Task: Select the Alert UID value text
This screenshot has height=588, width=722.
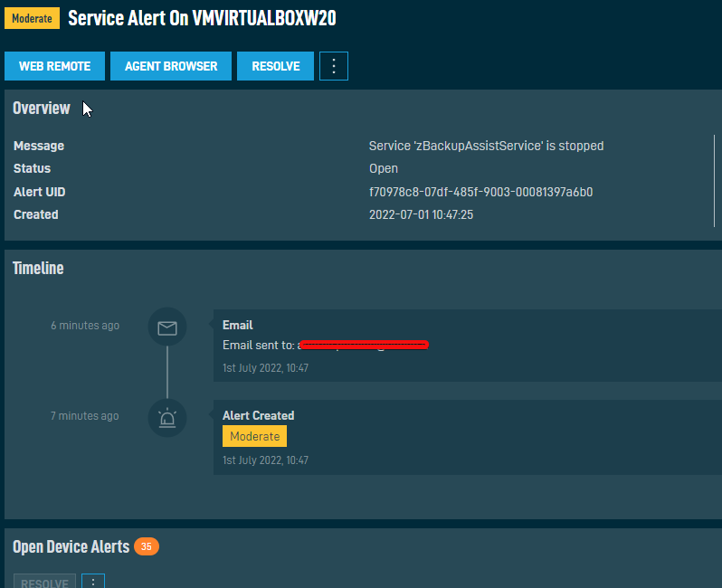Action: pos(480,192)
